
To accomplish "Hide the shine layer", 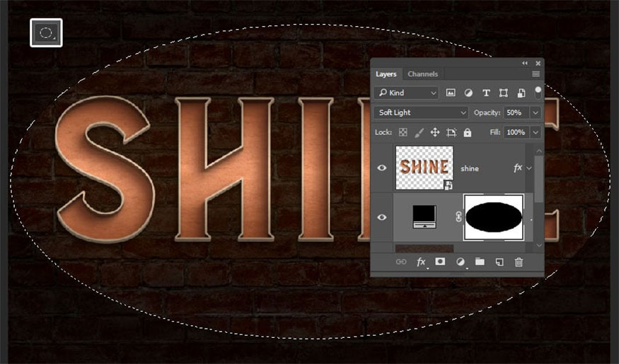I will pyautogui.click(x=382, y=168).
